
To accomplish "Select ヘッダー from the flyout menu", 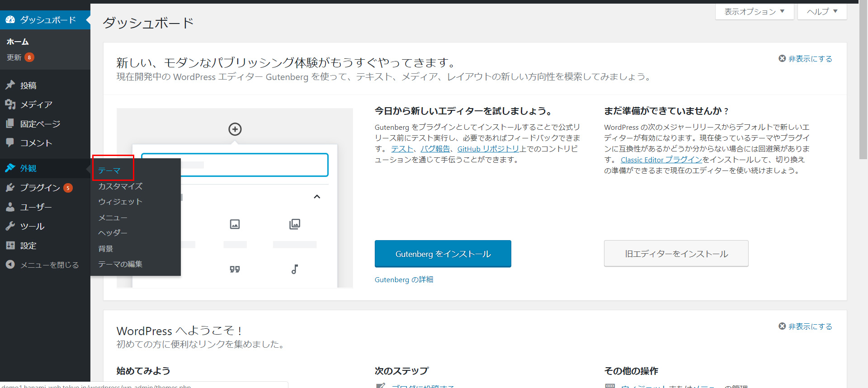I will pos(113,233).
